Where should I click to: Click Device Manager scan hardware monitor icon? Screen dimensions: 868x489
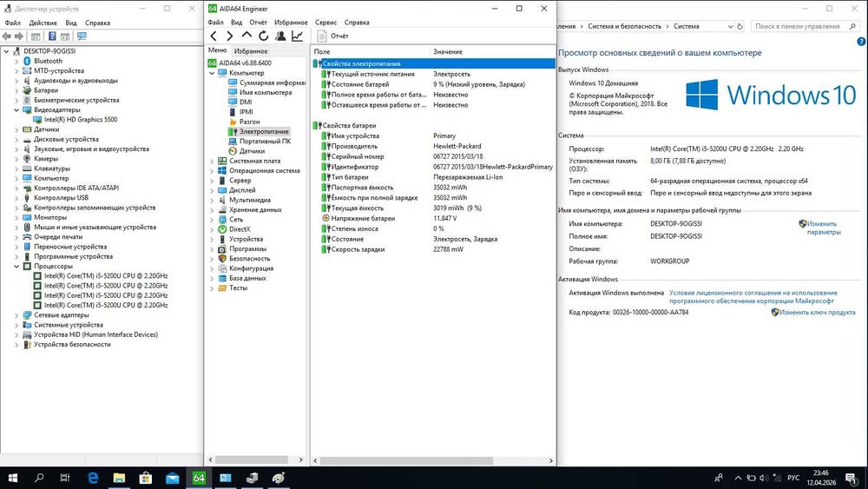[x=82, y=36]
